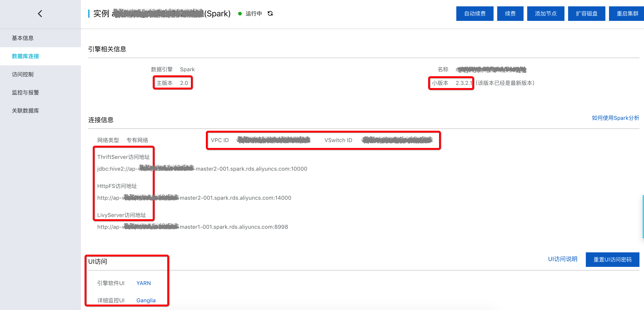Select the HttpFS address ending :14000
Image resolution: width=644 pixels, height=310 pixels.
point(194,198)
